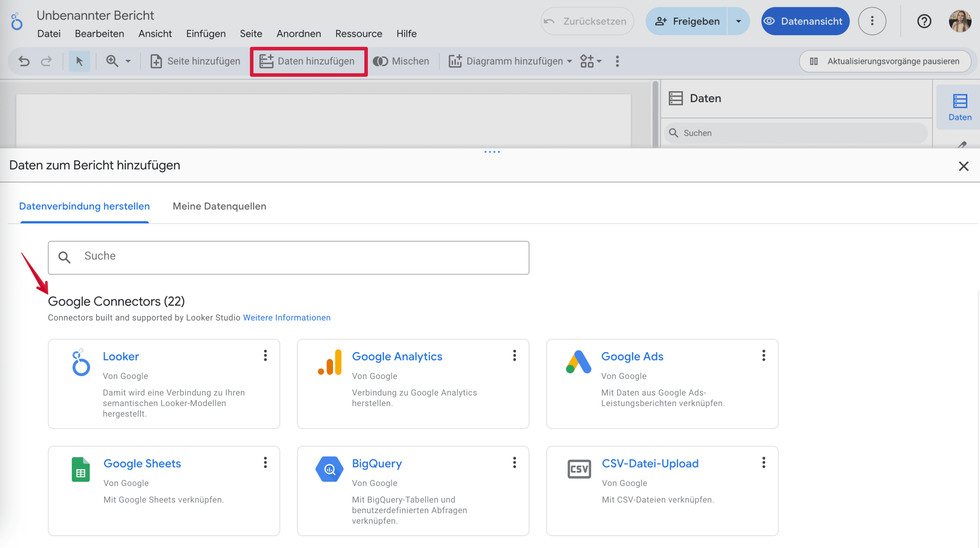
Task: Open Diagramm hinzufügen dropdown
Action: 510,61
